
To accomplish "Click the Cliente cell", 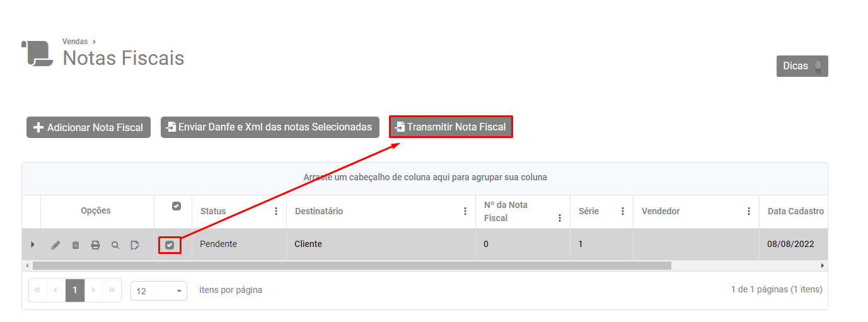I will pos(381,244).
